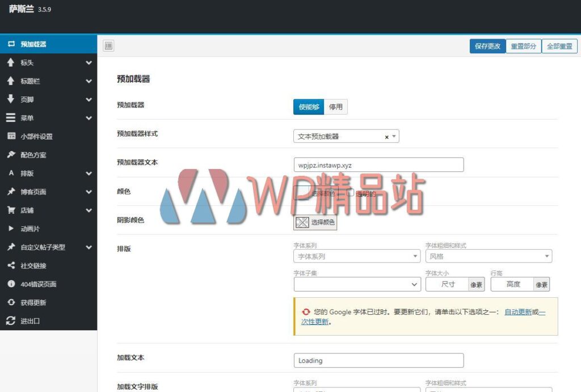Image resolution: width=581 pixels, height=392 pixels.
Task: Click the 配色方案 pin icon in the sidebar
Action: (x=11, y=155)
